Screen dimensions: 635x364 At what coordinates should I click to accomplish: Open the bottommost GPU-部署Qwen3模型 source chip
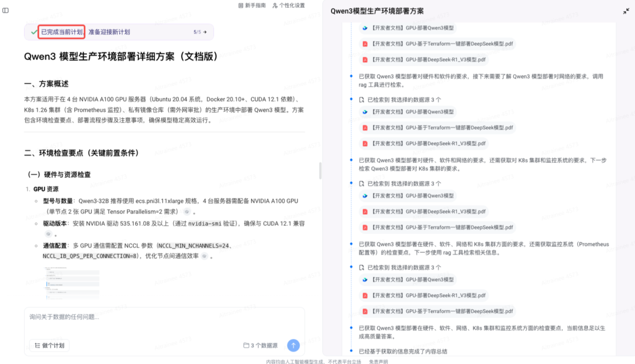(408, 279)
